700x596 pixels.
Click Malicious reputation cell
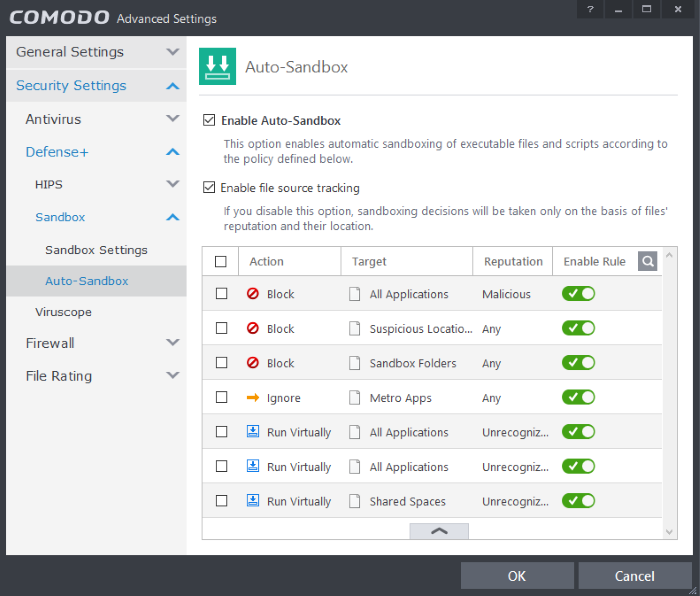point(506,294)
